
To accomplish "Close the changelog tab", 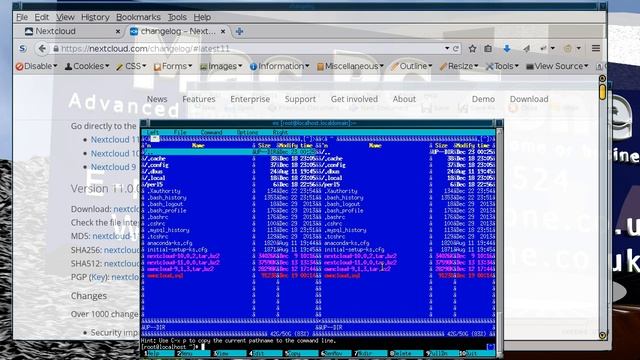I will coord(223,31).
